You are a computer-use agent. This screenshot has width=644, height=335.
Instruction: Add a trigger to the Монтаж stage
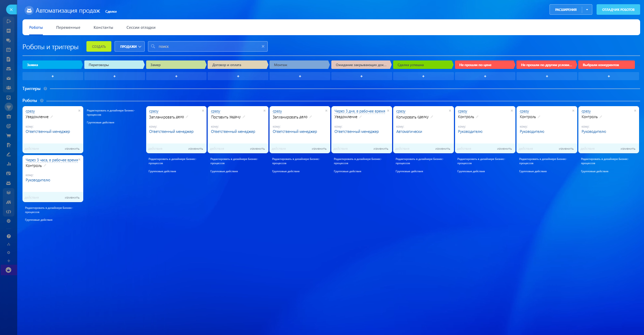point(300,76)
